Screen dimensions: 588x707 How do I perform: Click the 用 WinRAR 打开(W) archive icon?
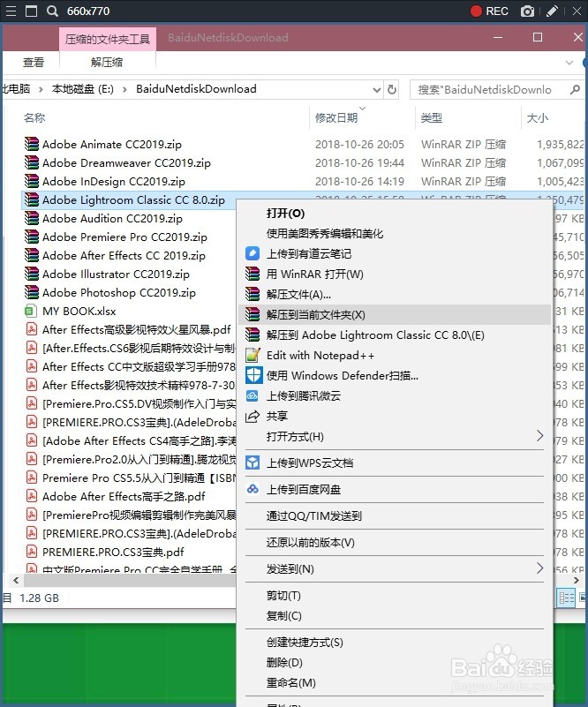[253, 274]
